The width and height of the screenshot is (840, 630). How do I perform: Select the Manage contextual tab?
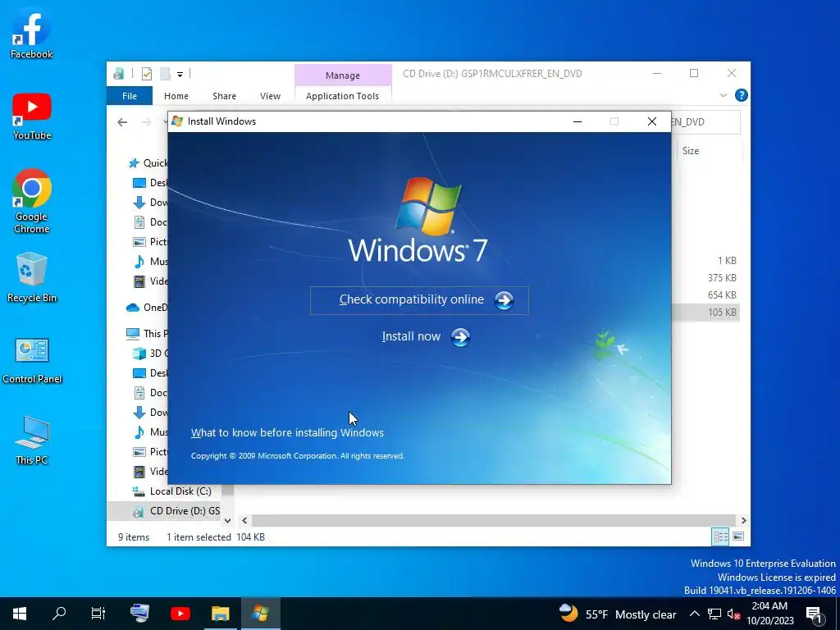coord(343,75)
